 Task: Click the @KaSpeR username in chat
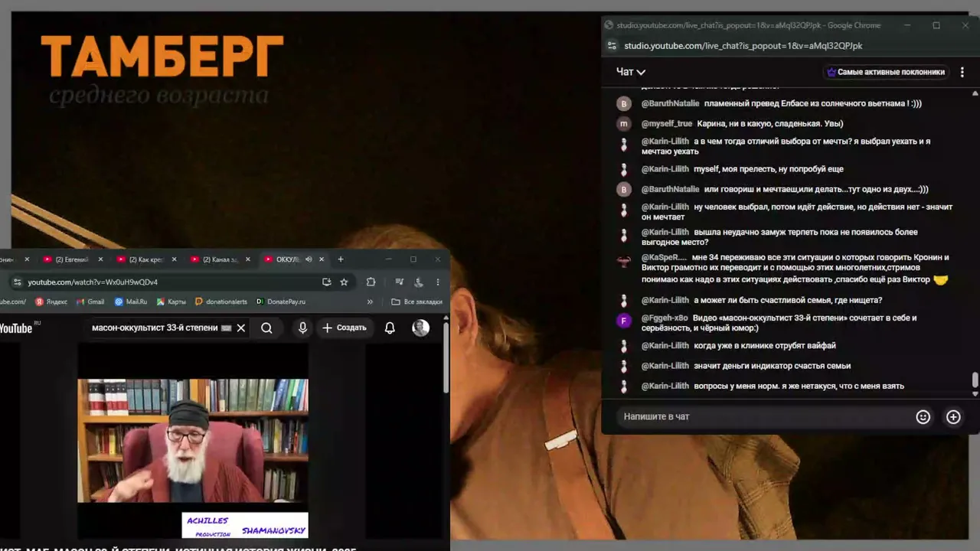(664, 257)
